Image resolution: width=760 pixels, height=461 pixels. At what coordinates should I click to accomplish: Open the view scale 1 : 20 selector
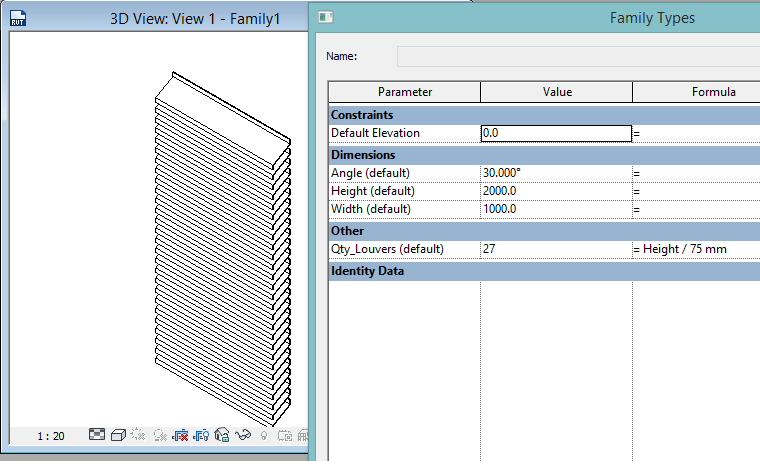pos(51,436)
